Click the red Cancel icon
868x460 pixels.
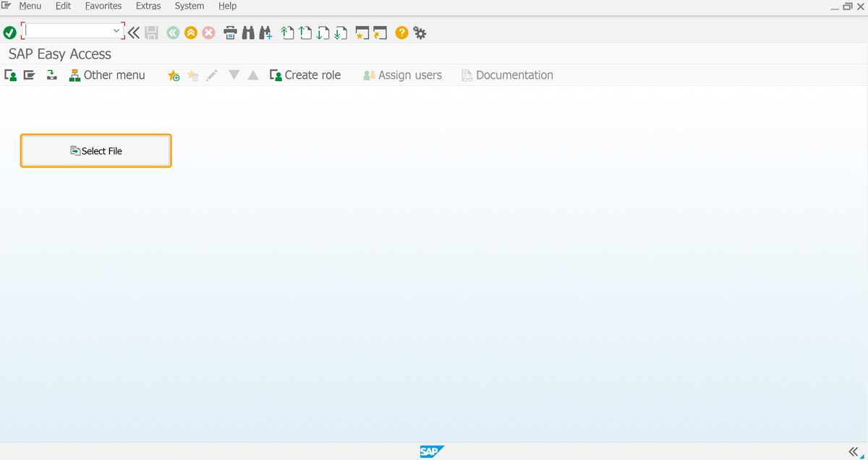(209, 33)
